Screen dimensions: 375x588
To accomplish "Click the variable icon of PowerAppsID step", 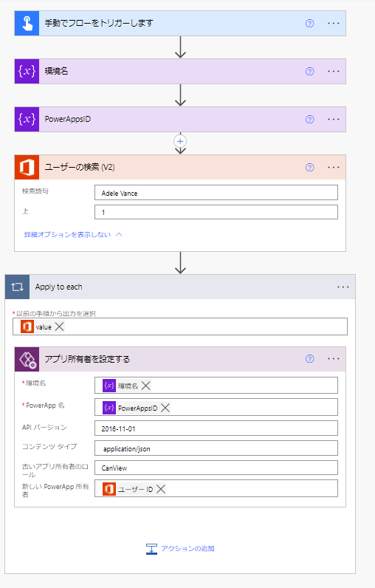I will [x=27, y=119].
